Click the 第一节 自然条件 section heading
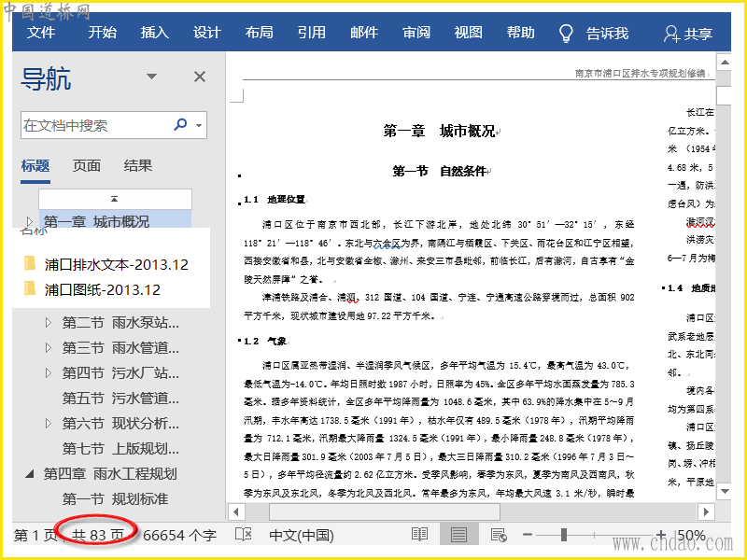747x560 pixels. click(440, 172)
